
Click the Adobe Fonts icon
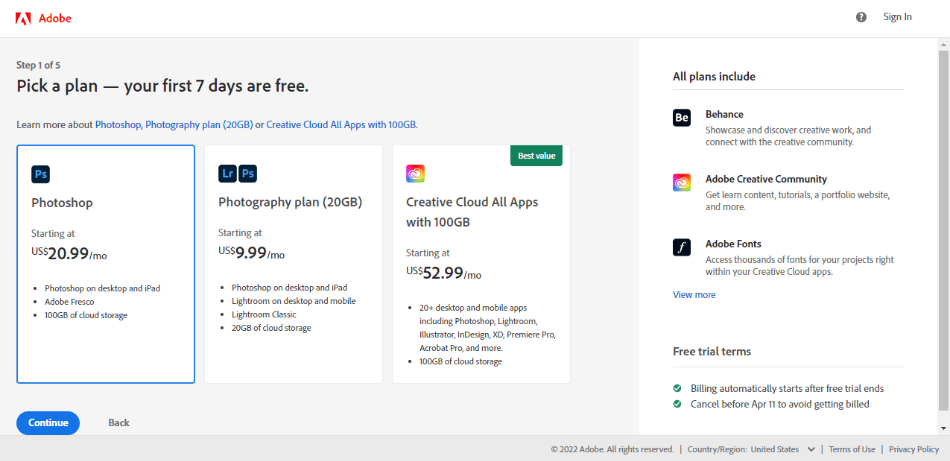pos(682,247)
